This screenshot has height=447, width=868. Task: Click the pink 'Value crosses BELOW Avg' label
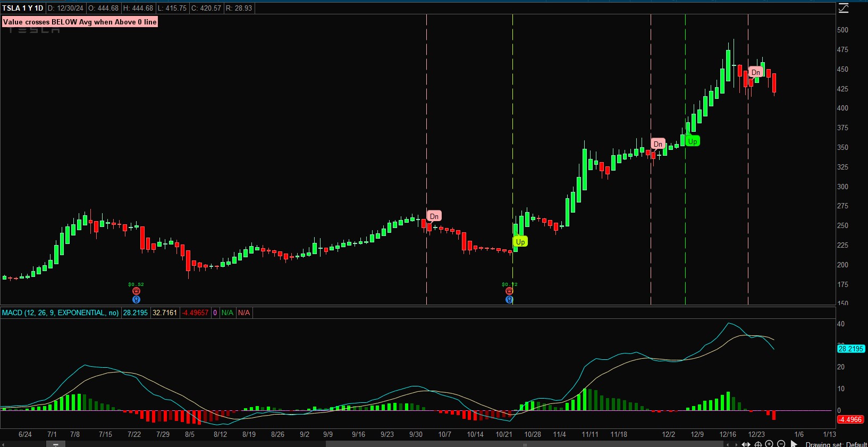(80, 22)
